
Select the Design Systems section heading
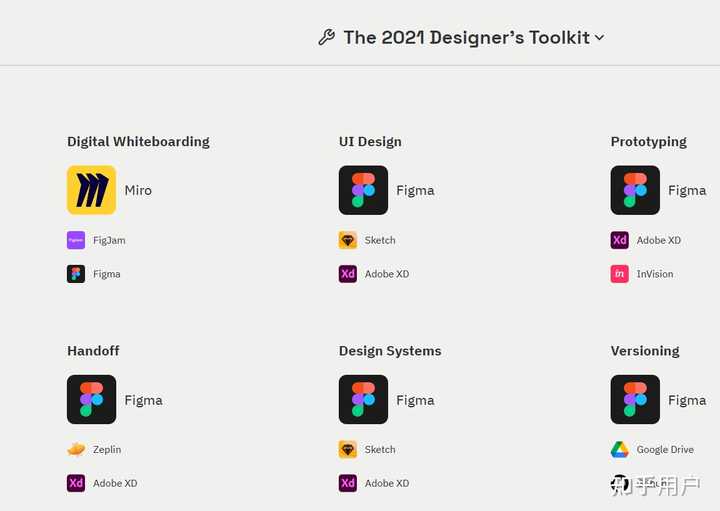click(x=390, y=351)
